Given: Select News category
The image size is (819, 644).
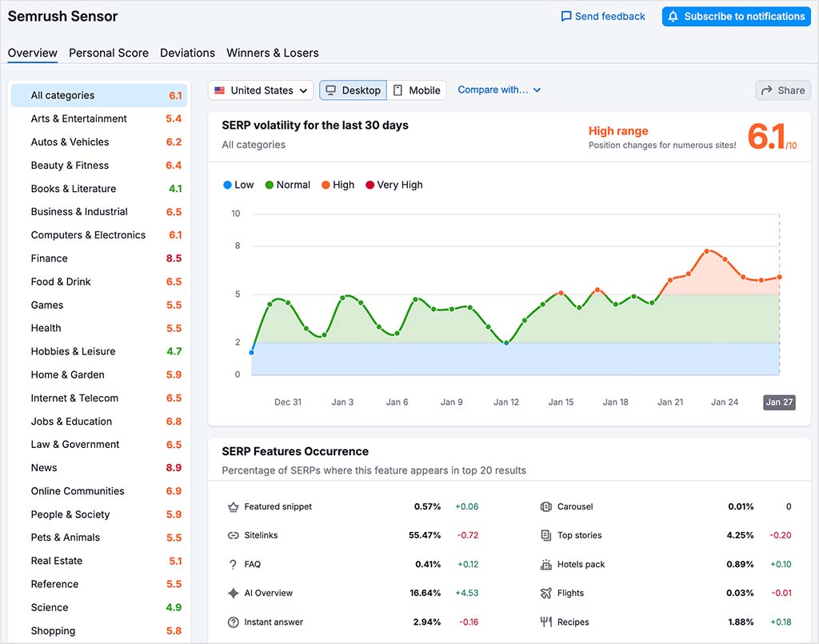Looking at the screenshot, I should (99, 468).
